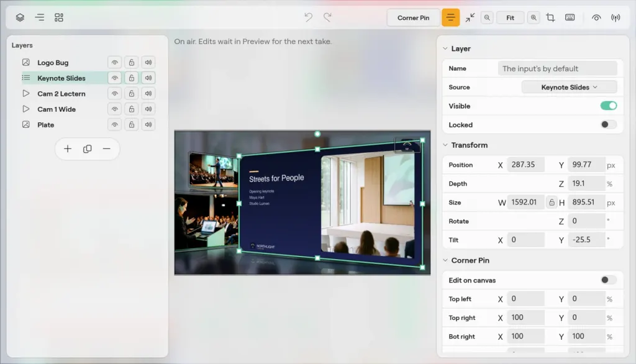Edit Tilt Y value -25.5
Image resolution: width=636 pixels, height=364 pixels.
click(x=586, y=240)
